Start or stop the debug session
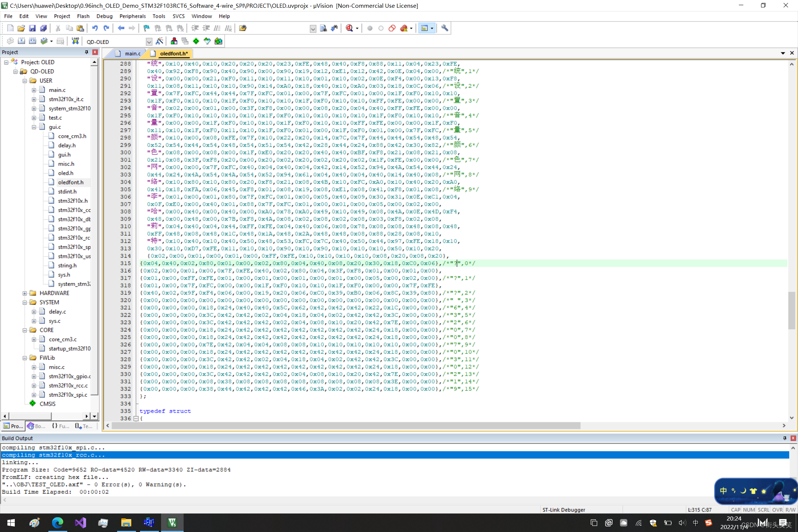The height and width of the screenshot is (532, 798). pos(349,28)
